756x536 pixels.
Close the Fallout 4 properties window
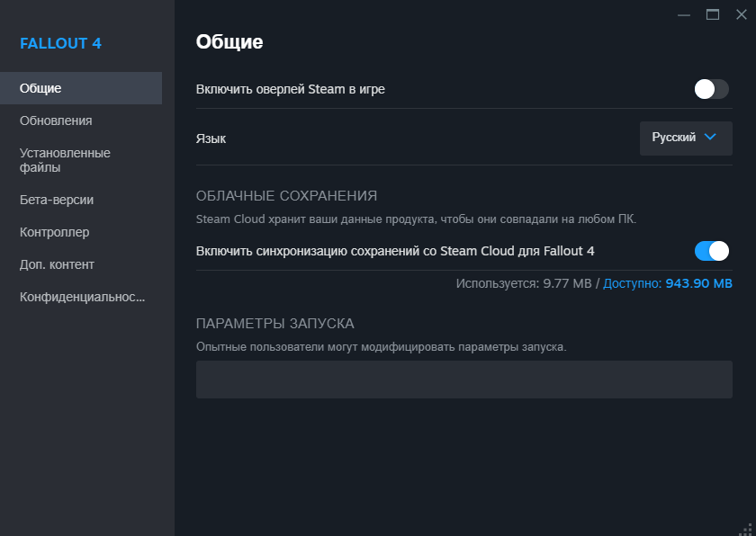(x=741, y=13)
